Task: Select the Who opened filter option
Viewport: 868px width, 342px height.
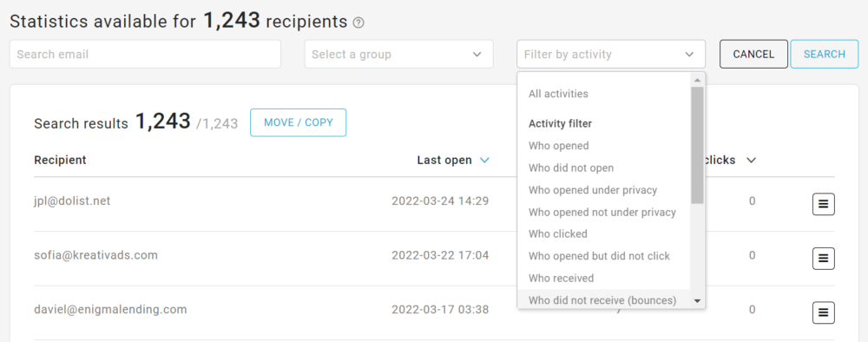Action: [558, 146]
